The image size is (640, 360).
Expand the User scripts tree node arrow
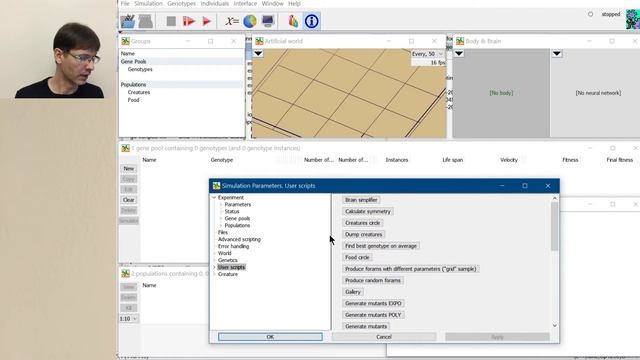click(x=214, y=267)
